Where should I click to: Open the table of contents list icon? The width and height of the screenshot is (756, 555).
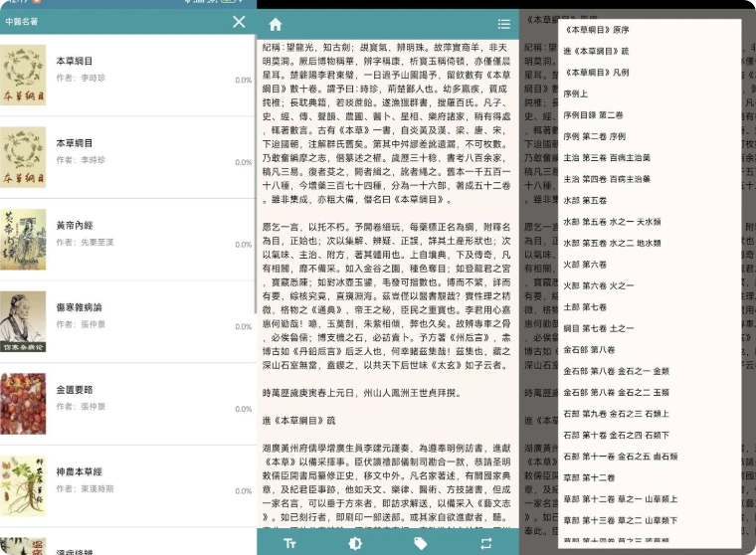pyautogui.click(x=504, y=24)
